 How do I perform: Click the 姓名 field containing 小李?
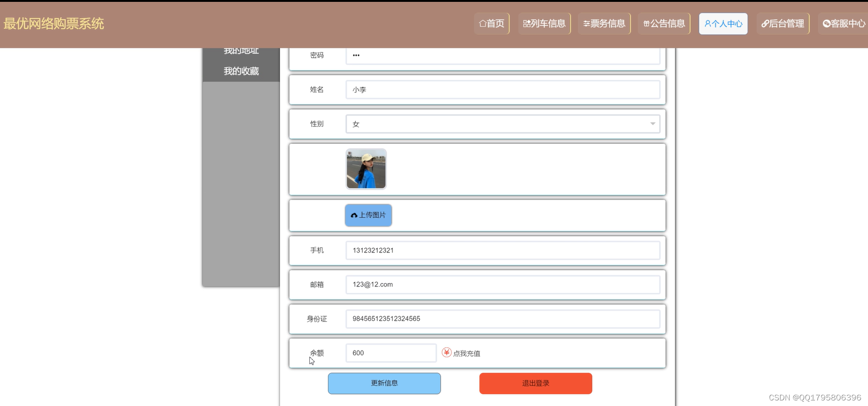click(503, 90)
